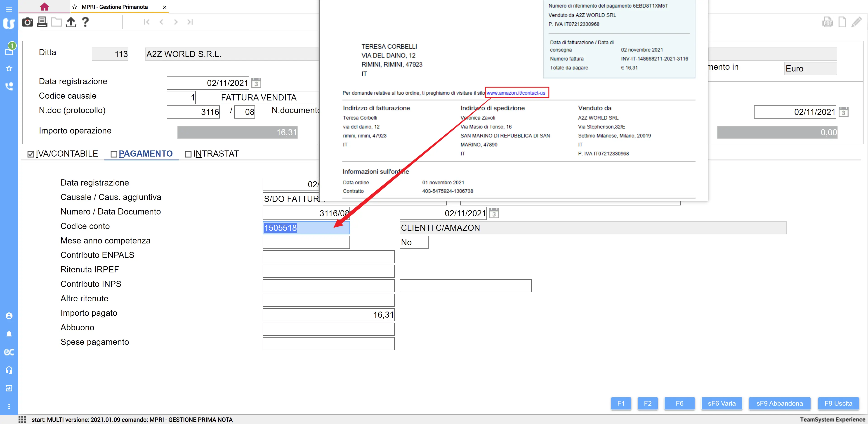Go to the home tab icon
Screen dimensions: 868x424
44,7
